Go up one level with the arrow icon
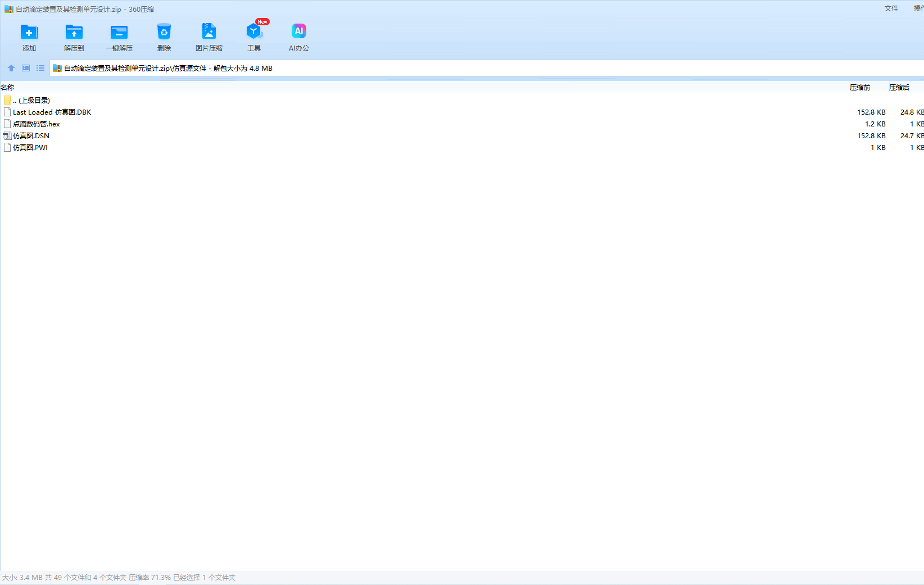Image resolution: width=924 pixels, height=585 pixels. [x=11, y=68]
